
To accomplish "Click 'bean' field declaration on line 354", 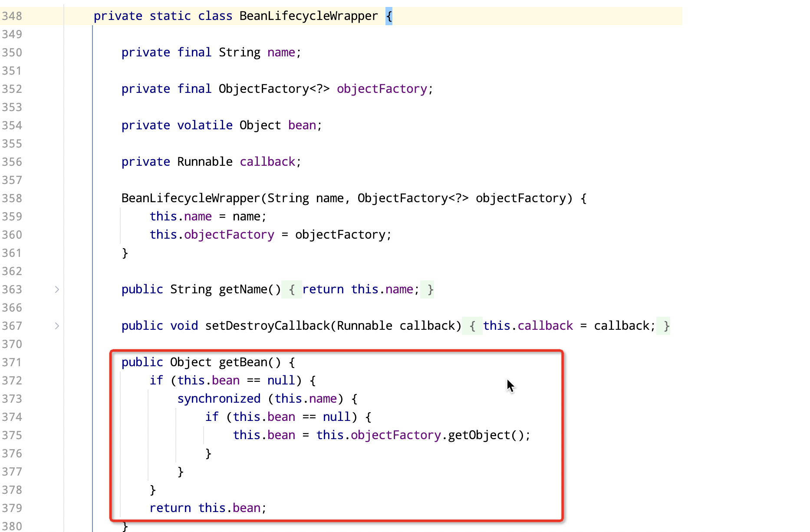I will click(x=302, y=125).
